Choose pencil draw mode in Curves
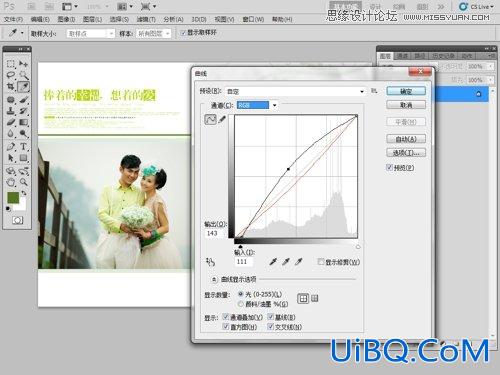Image resolution: width=500 pixels, height=375 pixels. click(x=222, y=119)
